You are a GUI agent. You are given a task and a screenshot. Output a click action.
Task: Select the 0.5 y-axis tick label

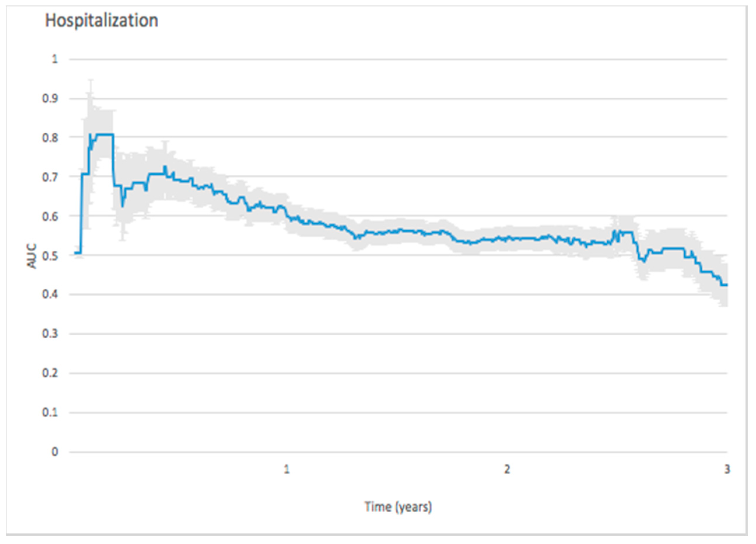(x=50, y=256)
